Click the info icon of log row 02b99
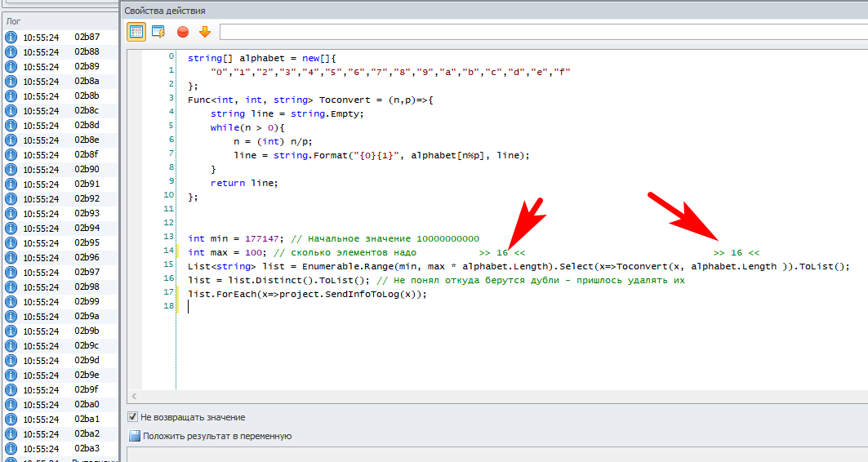The image size is (868, 462). pos(11,301)
